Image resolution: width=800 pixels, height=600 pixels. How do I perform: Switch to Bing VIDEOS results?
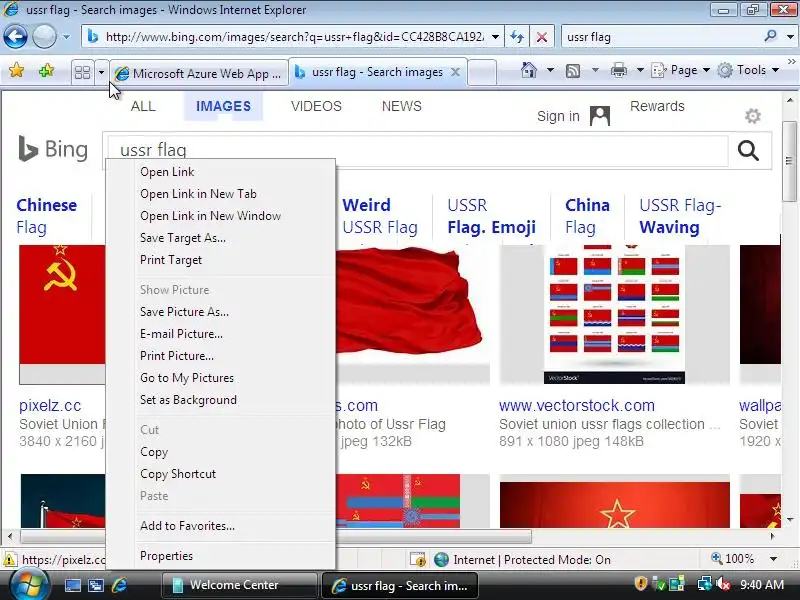pyautogui.click(x=316, y=106)
